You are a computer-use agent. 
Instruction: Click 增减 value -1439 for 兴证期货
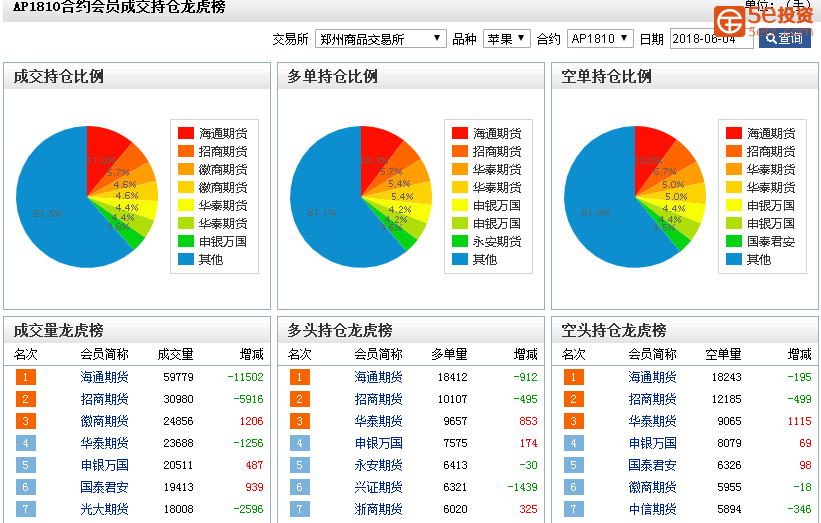522,487
